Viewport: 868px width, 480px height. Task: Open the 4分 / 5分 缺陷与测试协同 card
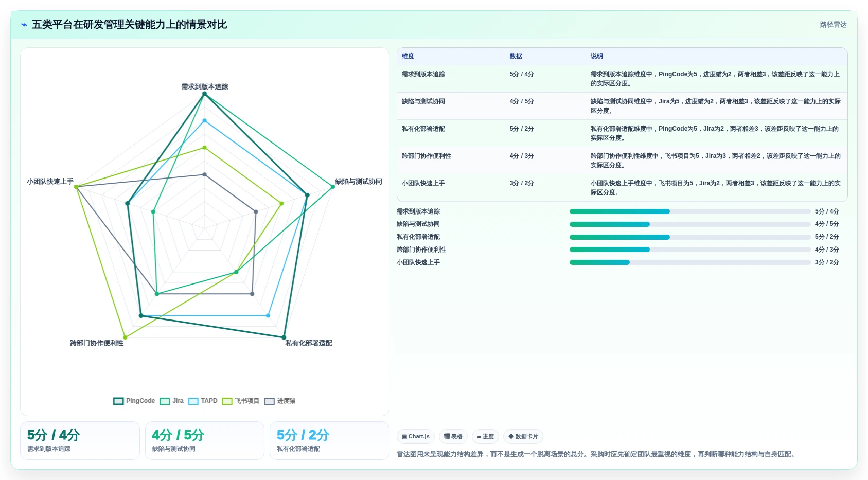(205, 440)
